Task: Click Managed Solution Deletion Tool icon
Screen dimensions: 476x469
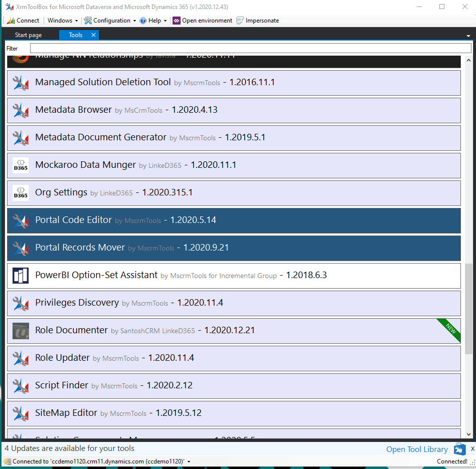Action: pyautogui.click(x=21, y=83)
